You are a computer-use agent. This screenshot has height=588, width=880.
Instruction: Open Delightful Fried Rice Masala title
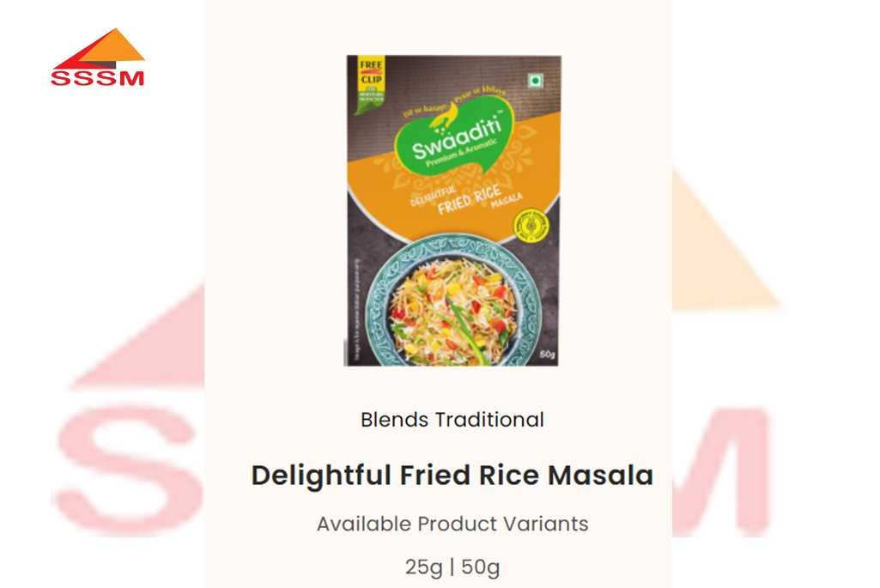pos(452,476)
